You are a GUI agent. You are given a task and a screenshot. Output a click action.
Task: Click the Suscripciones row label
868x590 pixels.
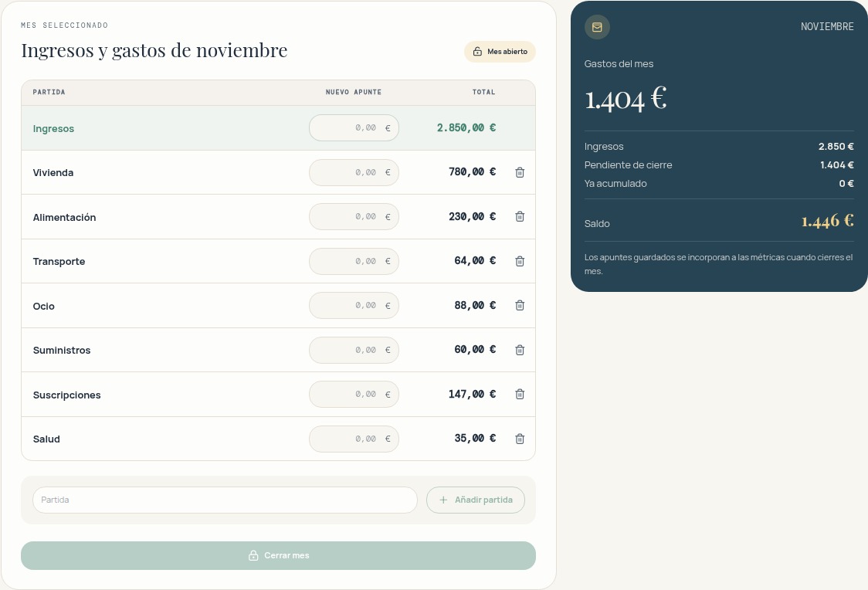click(66, 395)
